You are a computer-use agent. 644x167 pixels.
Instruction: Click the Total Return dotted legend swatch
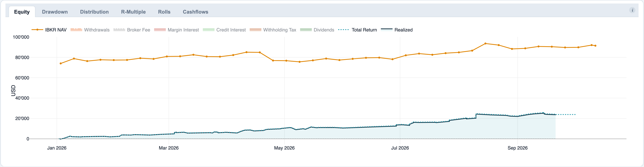click(x=344, y=30)
